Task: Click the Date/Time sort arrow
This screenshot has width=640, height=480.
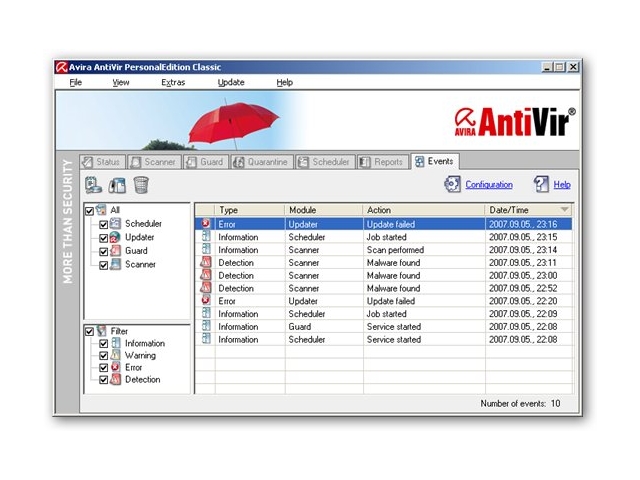Action: 564,210
